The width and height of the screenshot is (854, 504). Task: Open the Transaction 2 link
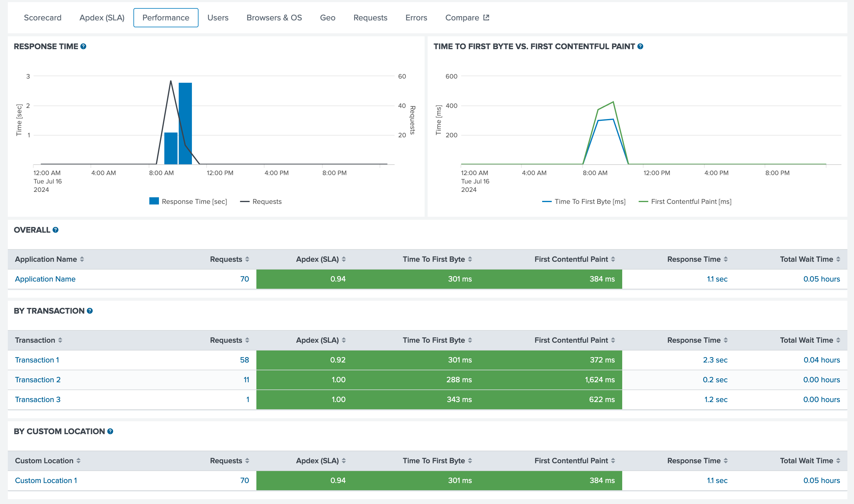pyautogui.click(x=38, y=380)
